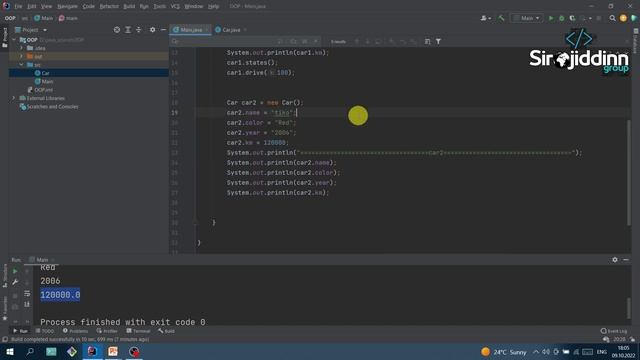Build project with the hammer icon

[502, 18]
